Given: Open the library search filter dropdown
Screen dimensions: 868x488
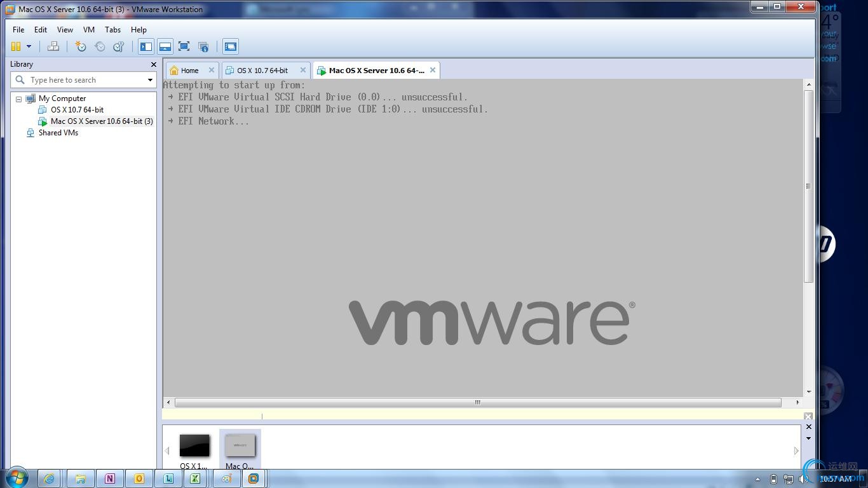Looking at the screenshot, I should (150, 80).
